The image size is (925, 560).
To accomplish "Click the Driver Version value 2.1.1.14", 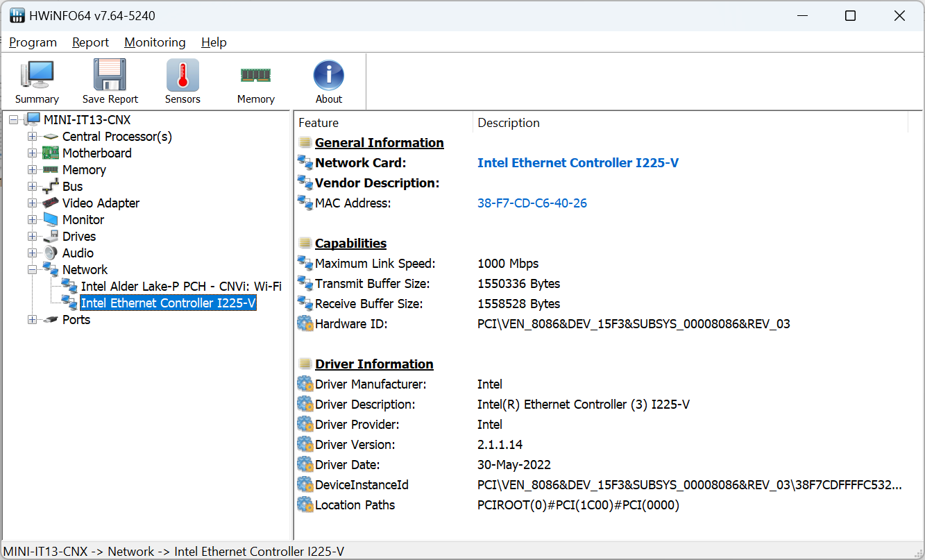I will click(x=500, y=444).
